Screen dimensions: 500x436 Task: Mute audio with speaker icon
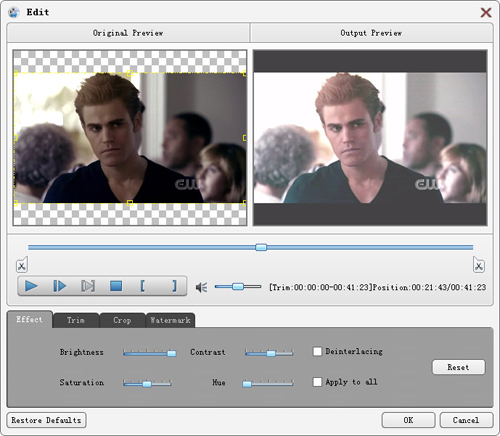tap(201, 287)
